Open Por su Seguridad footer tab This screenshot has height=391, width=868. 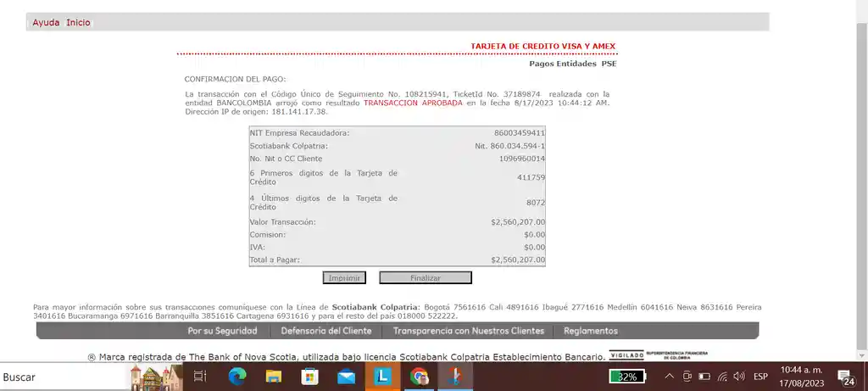[223, 331]
